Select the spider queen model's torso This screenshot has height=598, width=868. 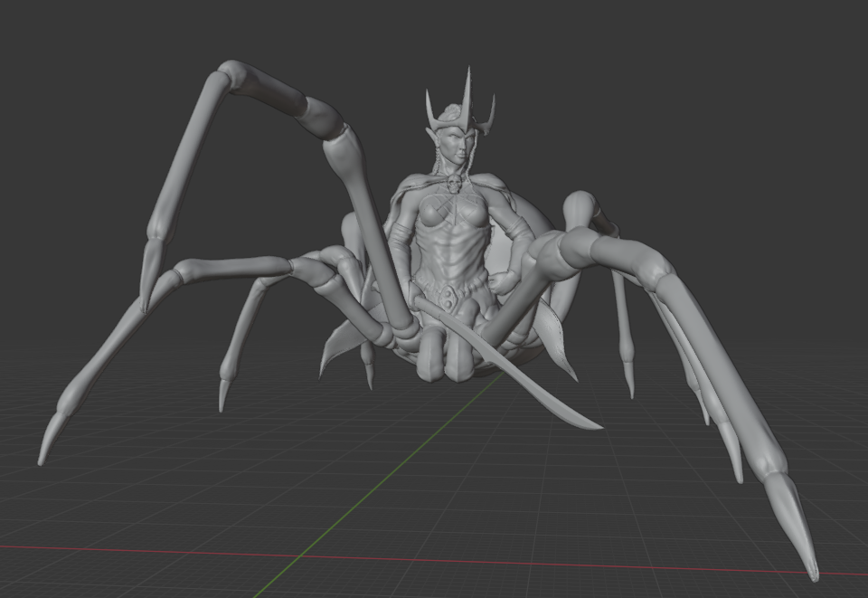[450, 242]
